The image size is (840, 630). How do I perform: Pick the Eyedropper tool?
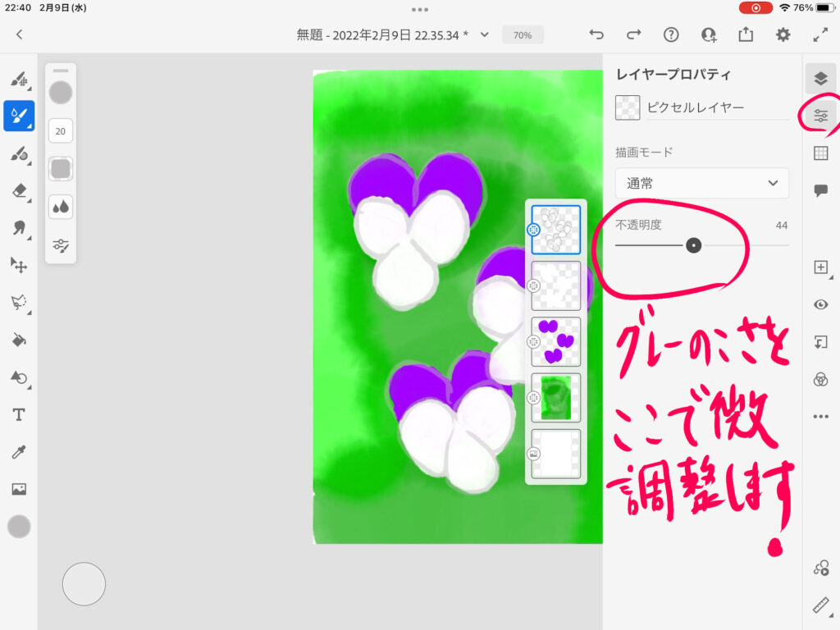19,452
